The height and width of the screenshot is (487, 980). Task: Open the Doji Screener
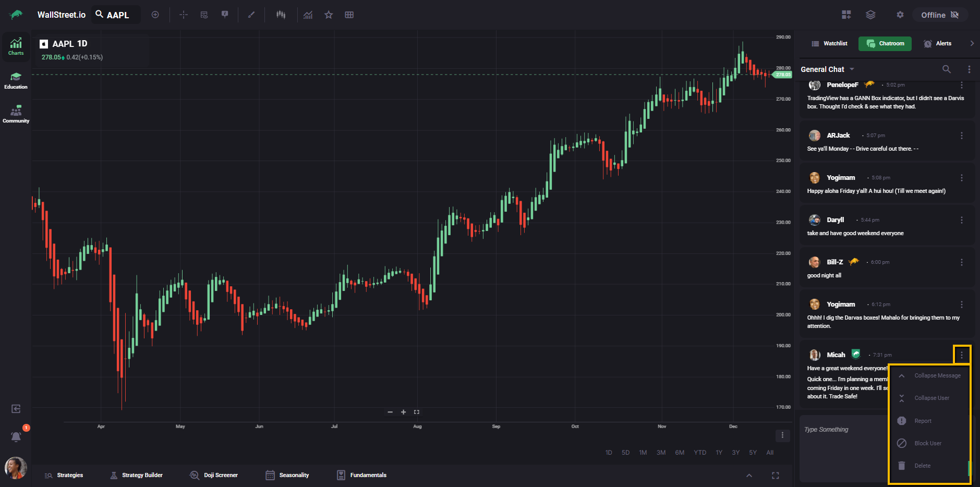(214, 475)
